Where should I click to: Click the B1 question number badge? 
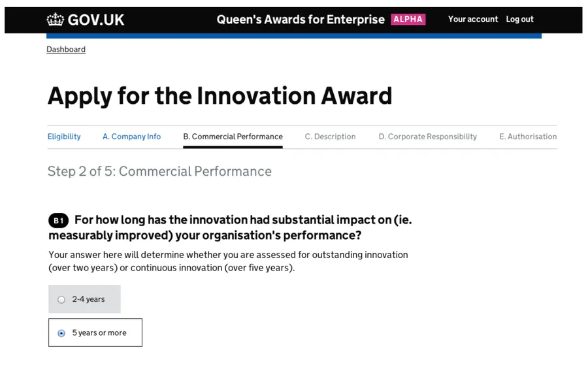click(58, 221)
